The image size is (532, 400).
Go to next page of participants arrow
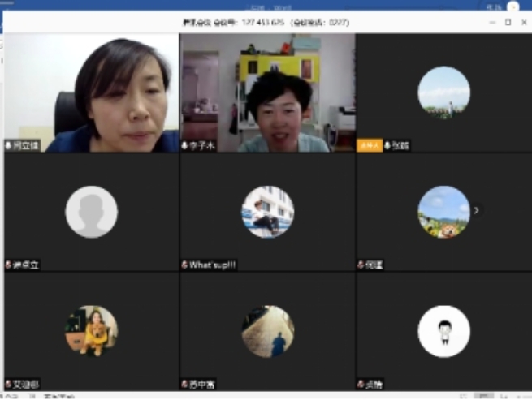(x=477, y=211)
